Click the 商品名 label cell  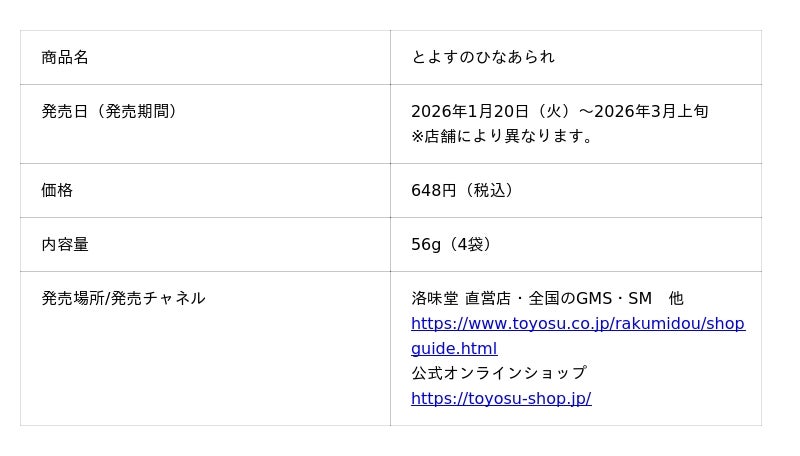pyautogui.click(x=65, y=57)
